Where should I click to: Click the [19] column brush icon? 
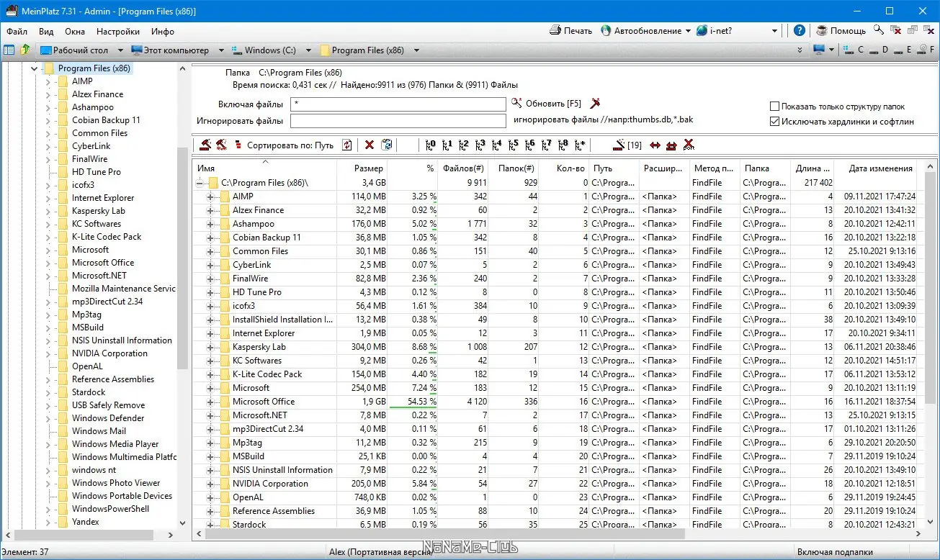tap(627, 145)
